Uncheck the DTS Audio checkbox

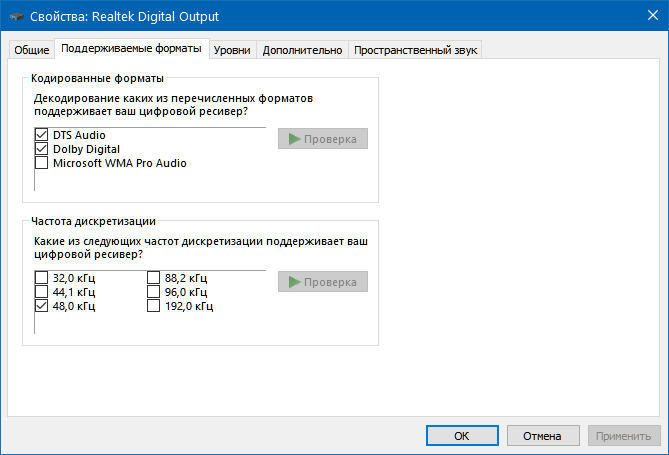(41, 135)
